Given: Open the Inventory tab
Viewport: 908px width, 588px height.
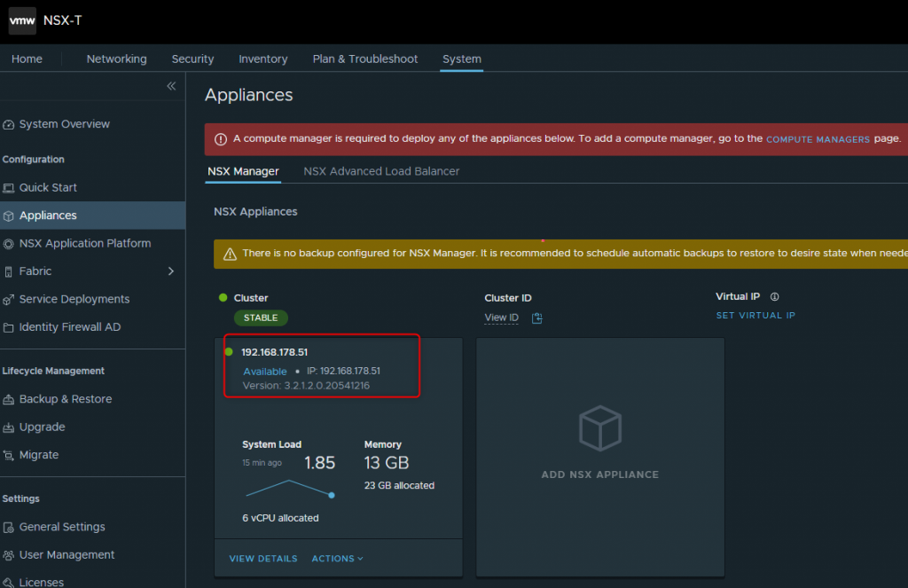Looking at the screenshot, I should click(262, 59).
